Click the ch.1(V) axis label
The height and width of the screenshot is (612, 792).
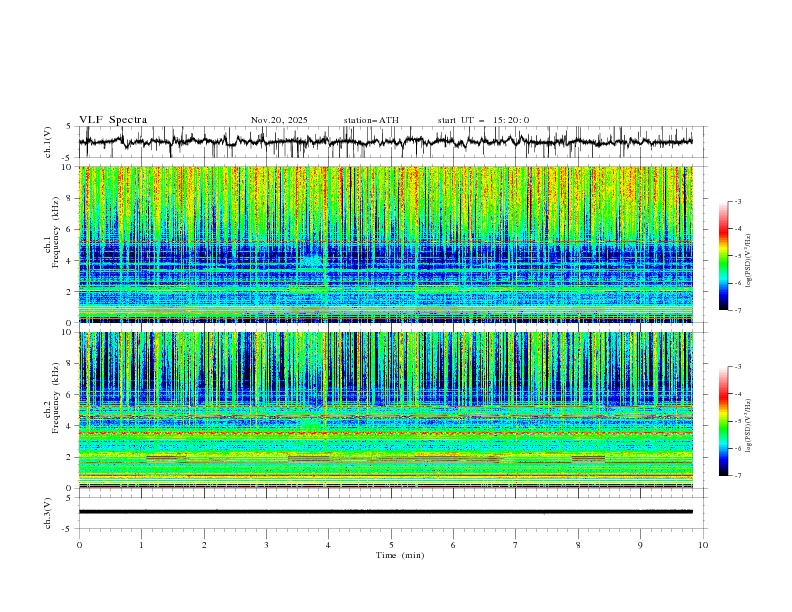48,142
